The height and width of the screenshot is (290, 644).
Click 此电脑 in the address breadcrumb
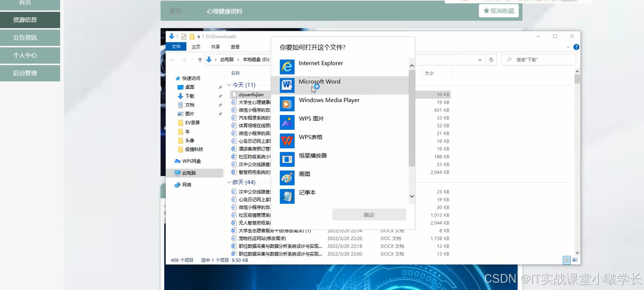227,60
